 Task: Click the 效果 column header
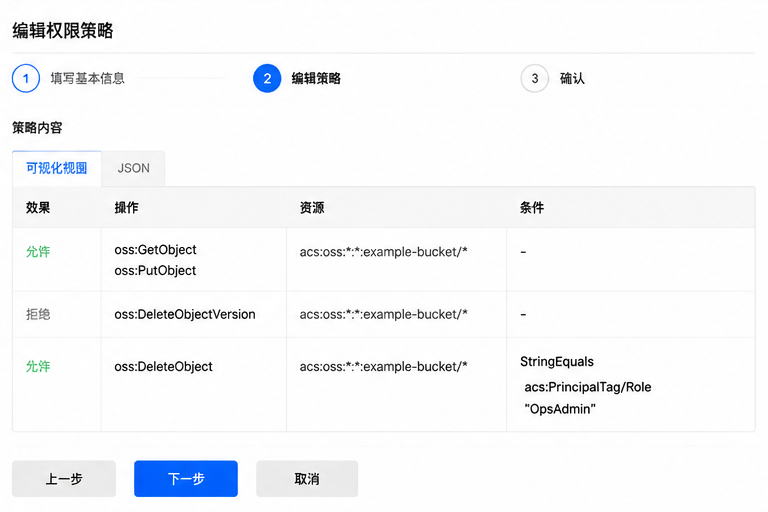[x=38, y=208]
